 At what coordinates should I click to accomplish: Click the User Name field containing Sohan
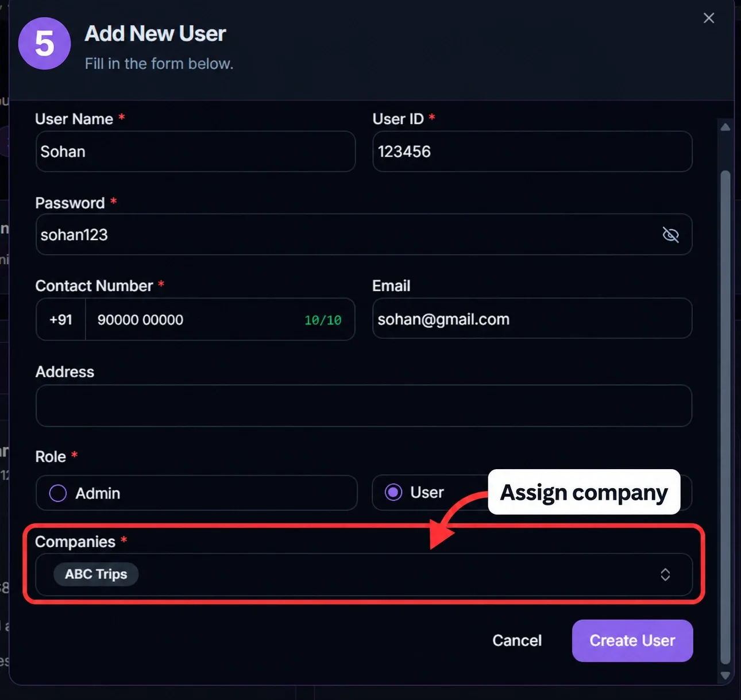point(196,152)
